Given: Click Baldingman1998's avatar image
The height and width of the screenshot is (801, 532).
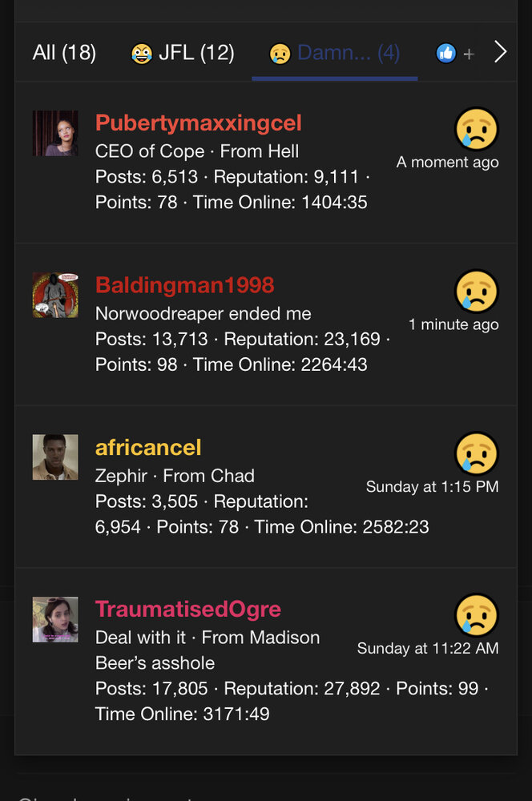Looking at the screenshot, I should 55,296.
